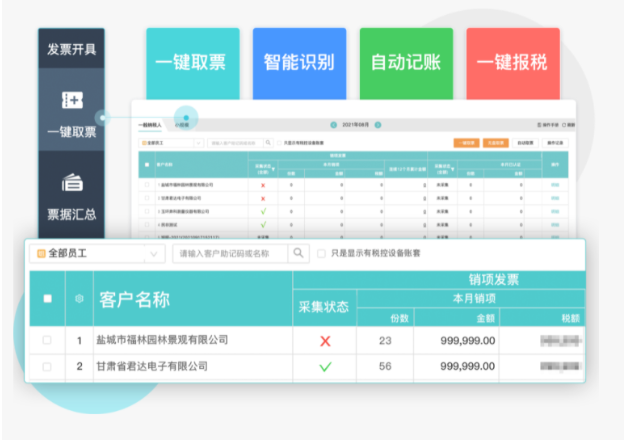Toggle the select-all checkbox in table header
627x442 pixels.
47,298
